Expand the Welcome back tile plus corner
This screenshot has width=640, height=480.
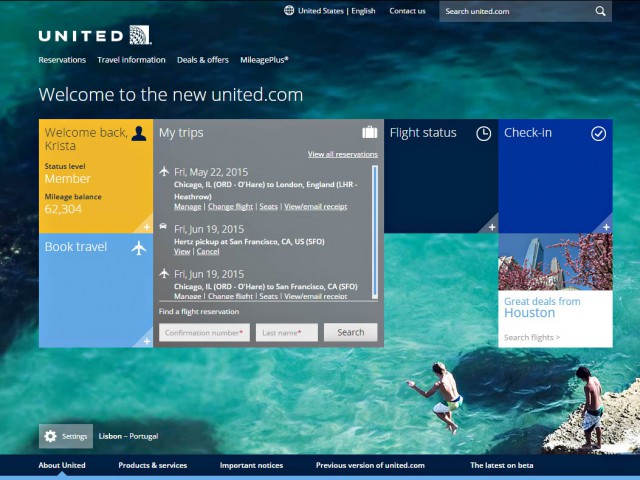pyautogui.click(x=147, y=227)
